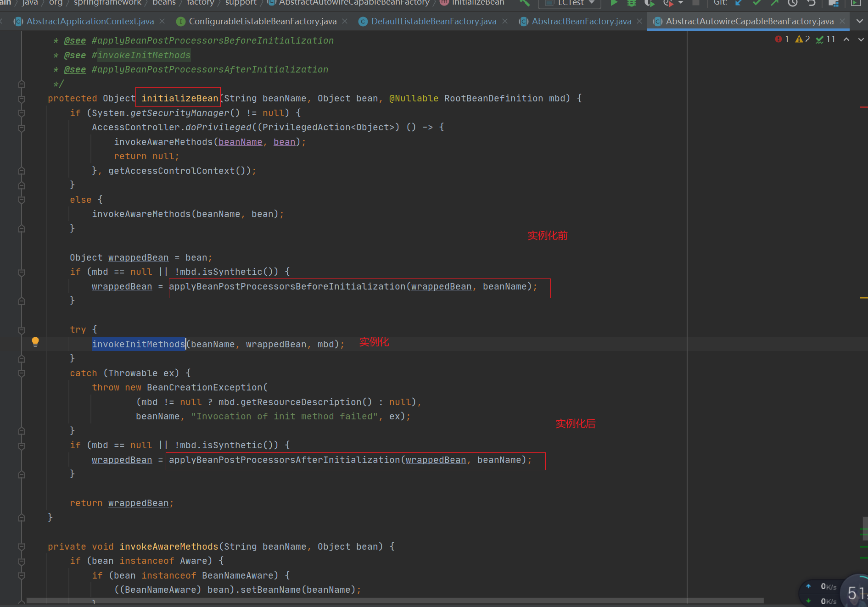The width and height of the screenshot is (868, 607).
Task: Click 'support' breadcrumb segment
Action: click(x=241, y=3)
